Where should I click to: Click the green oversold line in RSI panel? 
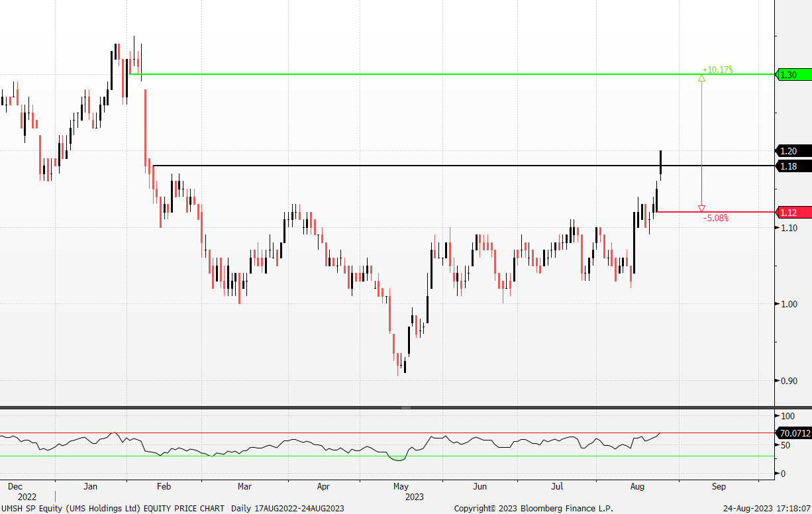point(387,456)
